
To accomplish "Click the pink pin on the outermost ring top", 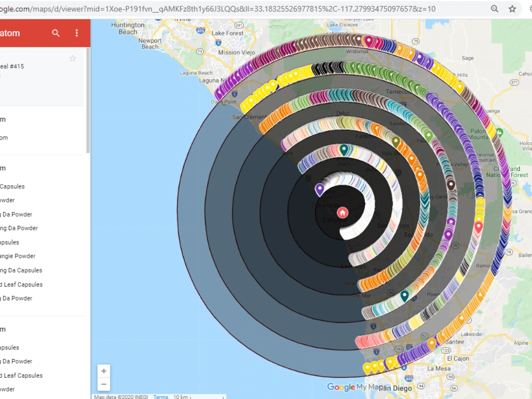I will (x=369, y=41).
